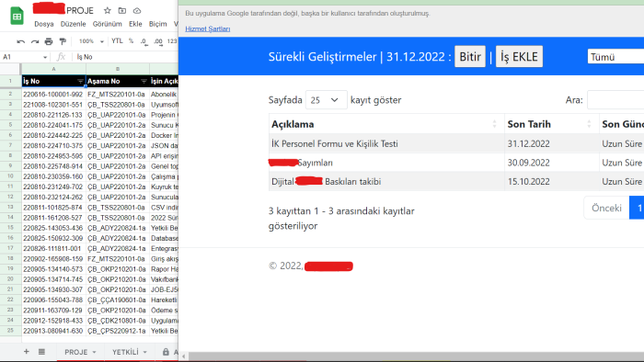644x362 pixels.
Task: Select cell 221008-102301-551
Action: click(53, 105)
